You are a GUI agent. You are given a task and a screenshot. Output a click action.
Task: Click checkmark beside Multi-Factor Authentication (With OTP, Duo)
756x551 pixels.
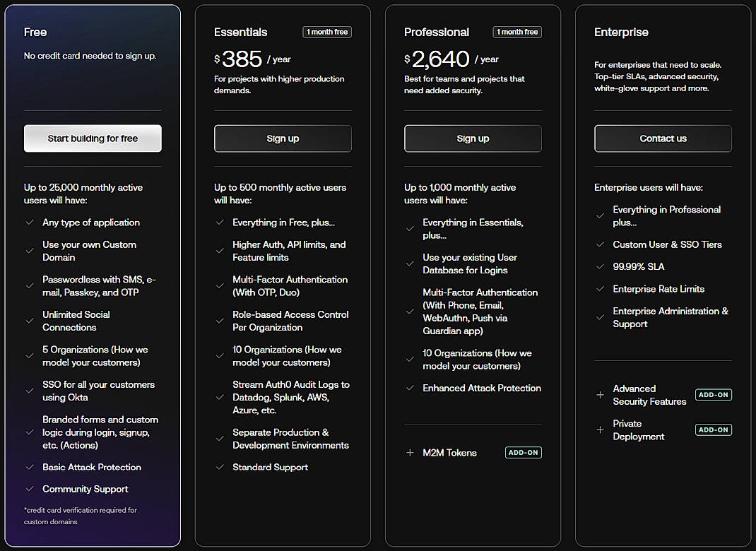(x=220, y=286)
